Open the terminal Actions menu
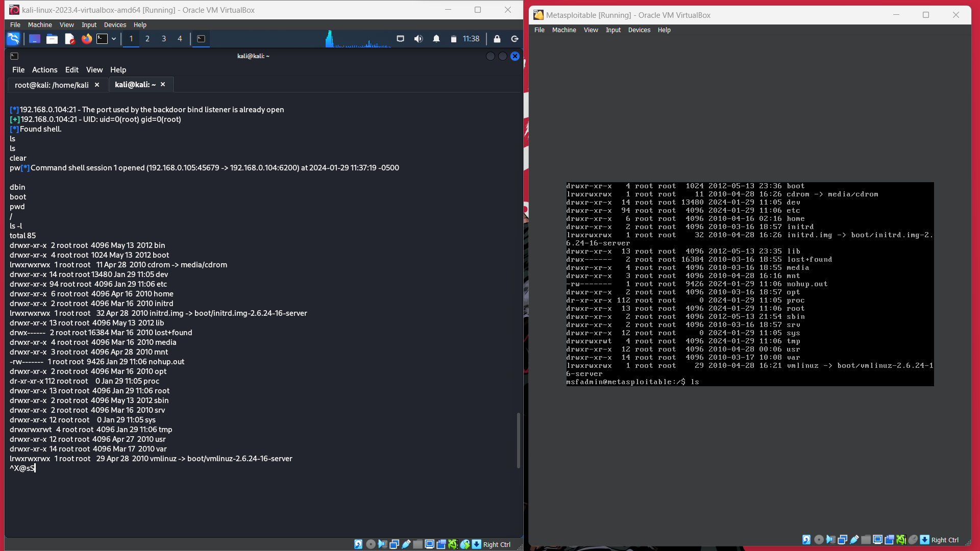 [x=44, y=70]
